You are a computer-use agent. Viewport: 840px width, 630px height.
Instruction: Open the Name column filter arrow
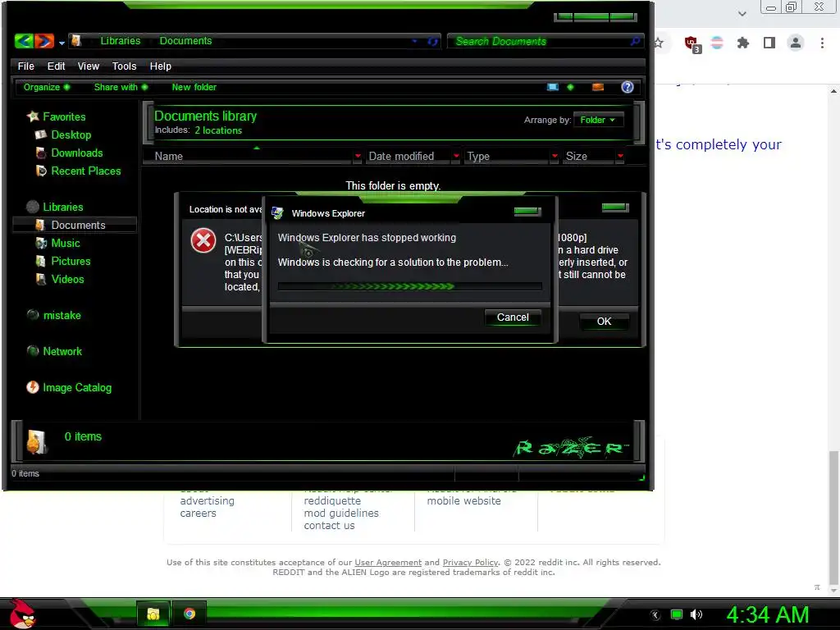[358, 157]
